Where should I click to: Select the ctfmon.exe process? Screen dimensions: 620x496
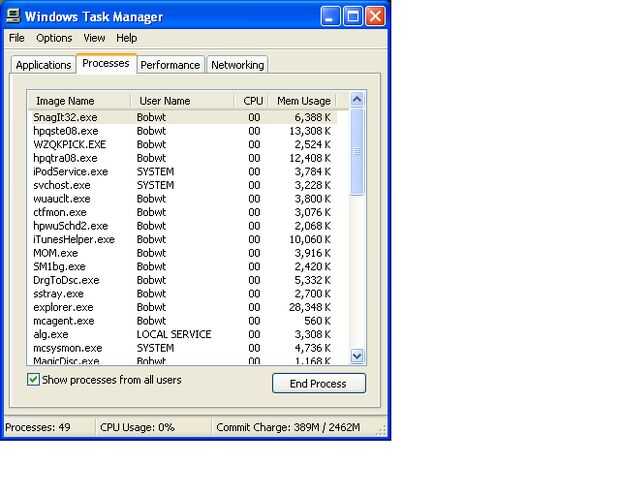click(182, 212)
